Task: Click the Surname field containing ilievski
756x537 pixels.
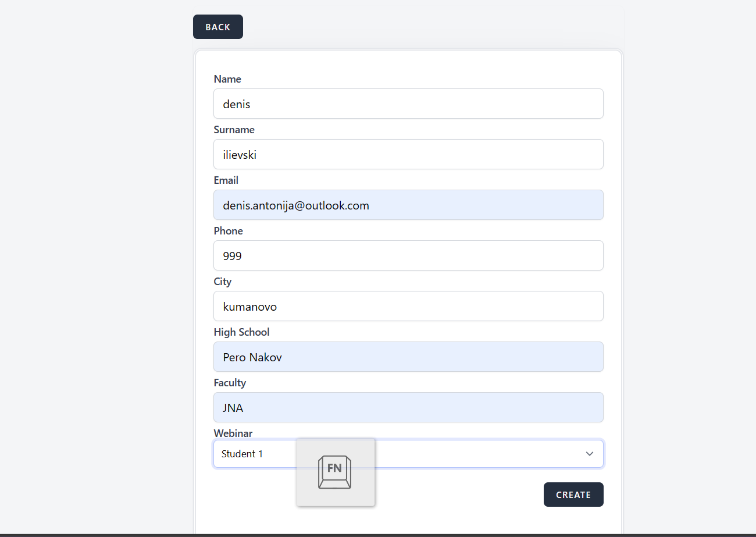Action: coord(408,155)
